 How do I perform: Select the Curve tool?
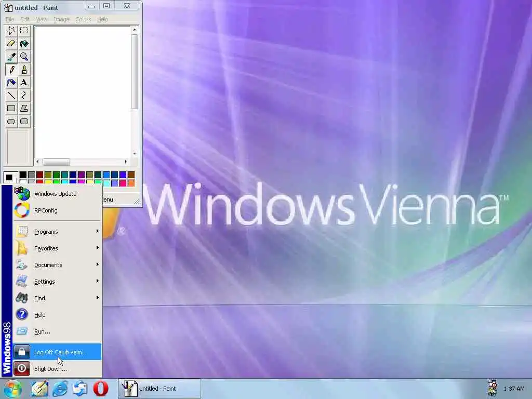(24, 96)
